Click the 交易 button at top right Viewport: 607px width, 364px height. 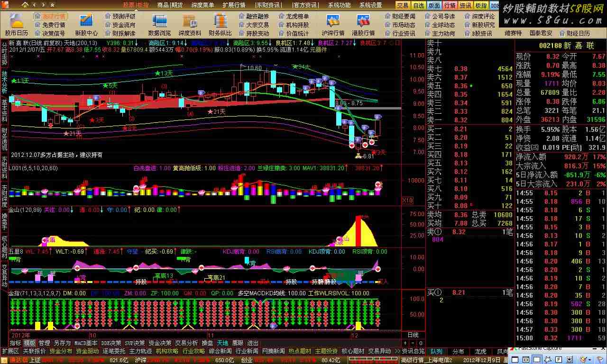click(403, 5)
